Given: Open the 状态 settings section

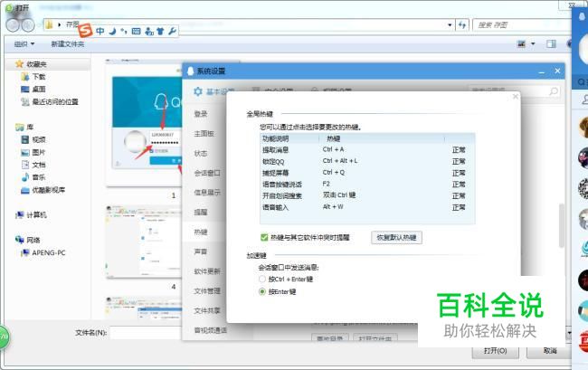Looking at the screenshot, I should 201,153.
